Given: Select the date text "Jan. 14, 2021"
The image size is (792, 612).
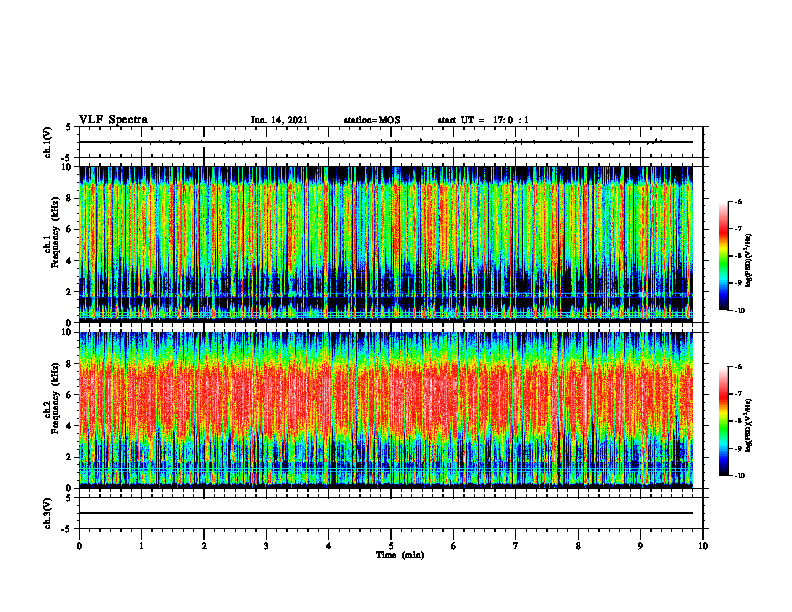Looking at the screenshot, I should 279,120.
